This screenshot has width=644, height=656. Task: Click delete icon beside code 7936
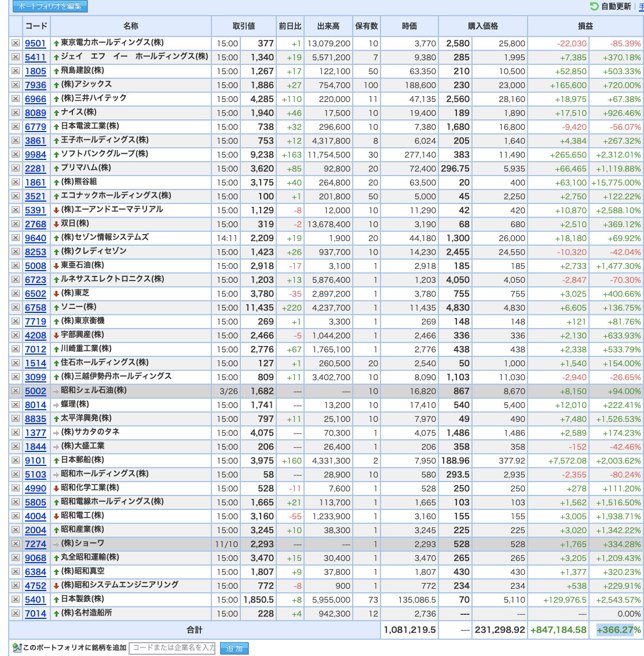pyautogui.click(x=16, y=85)
